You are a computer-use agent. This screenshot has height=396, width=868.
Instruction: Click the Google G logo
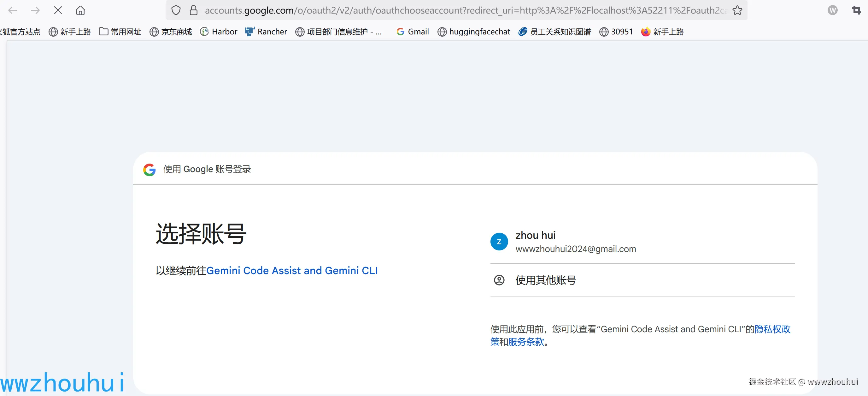click(149, 169)
